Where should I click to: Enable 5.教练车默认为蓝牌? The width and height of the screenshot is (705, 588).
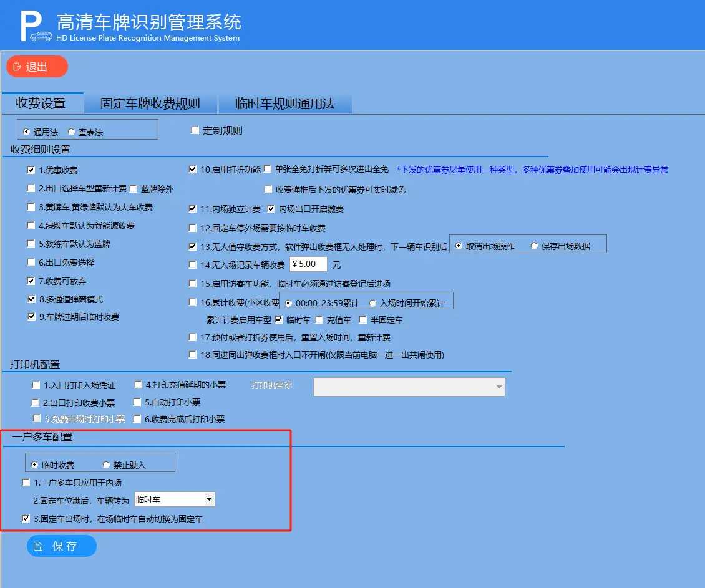coord(31,244)
